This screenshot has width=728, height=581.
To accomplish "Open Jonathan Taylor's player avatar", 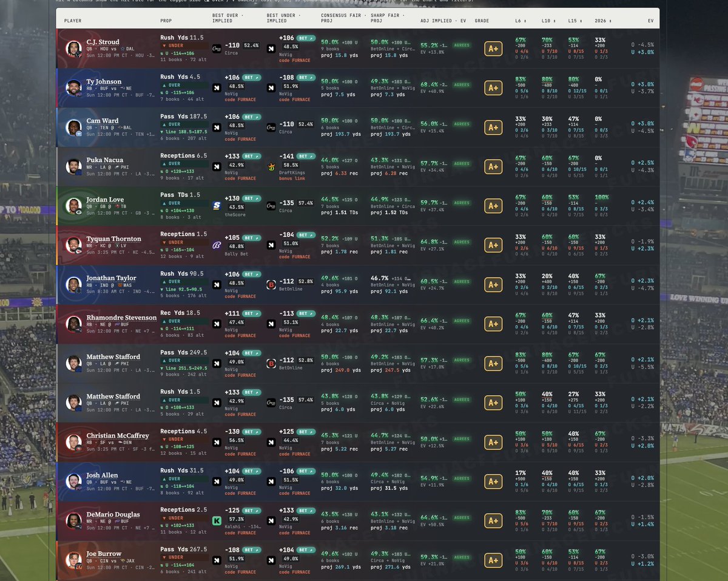I will (x=73, y=285).
